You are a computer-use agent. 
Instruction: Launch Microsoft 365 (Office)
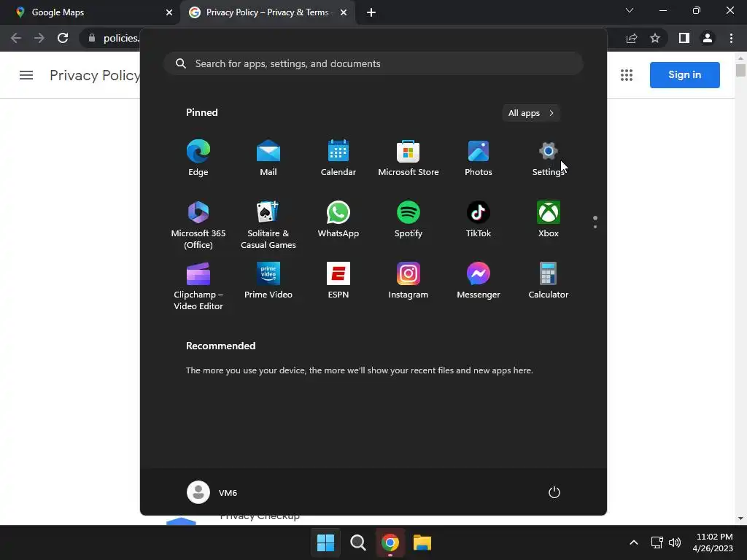(x=198, y=225)
